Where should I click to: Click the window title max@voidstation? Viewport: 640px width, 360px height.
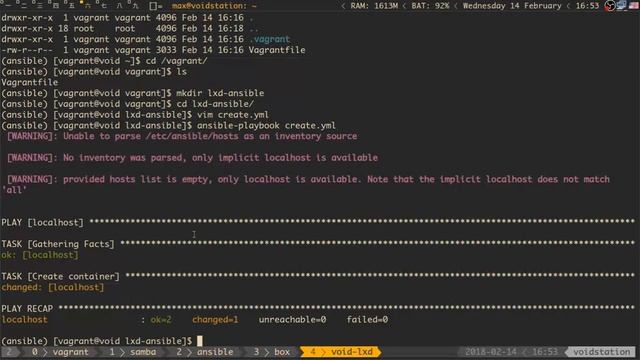point(214,6)
